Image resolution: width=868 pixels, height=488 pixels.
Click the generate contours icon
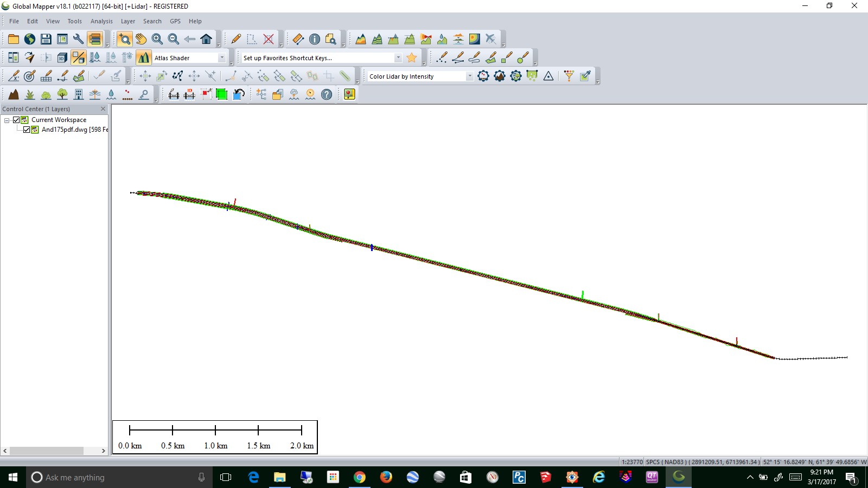point(377,39)
